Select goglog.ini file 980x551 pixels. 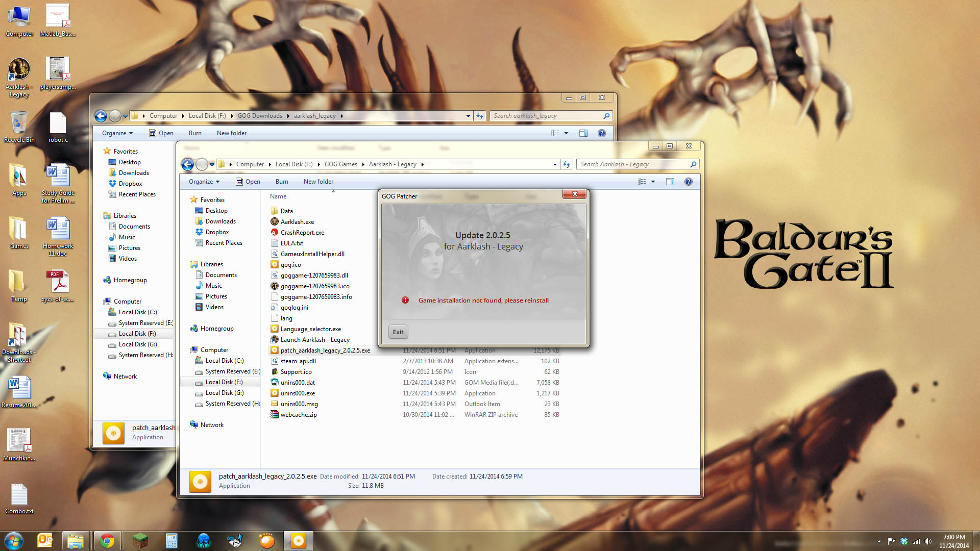(294, 308)
